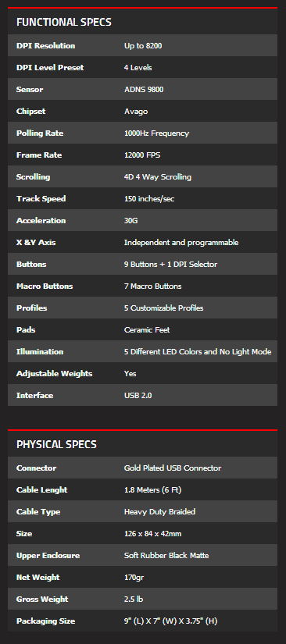Click the Ceramic Feet pads value
This screenshot has width=286, height=644.
click(147, 329)
